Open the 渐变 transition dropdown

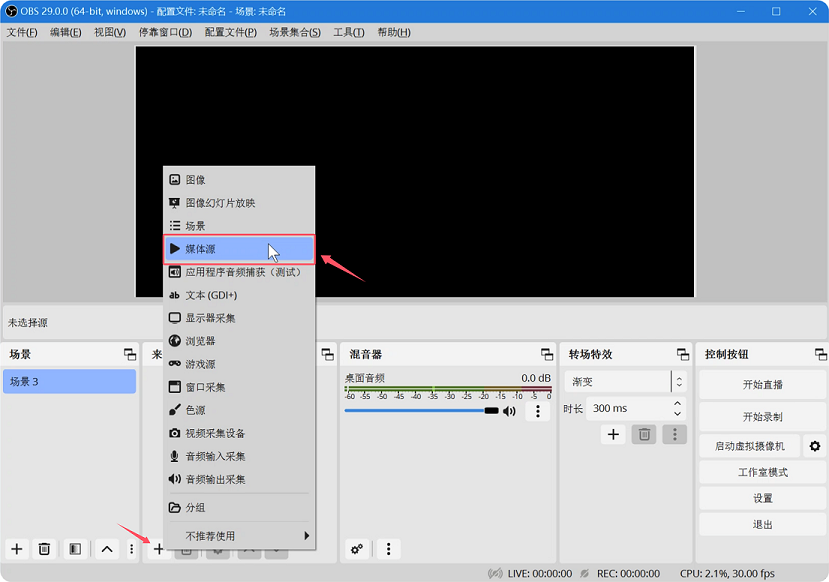pos(625,382)
